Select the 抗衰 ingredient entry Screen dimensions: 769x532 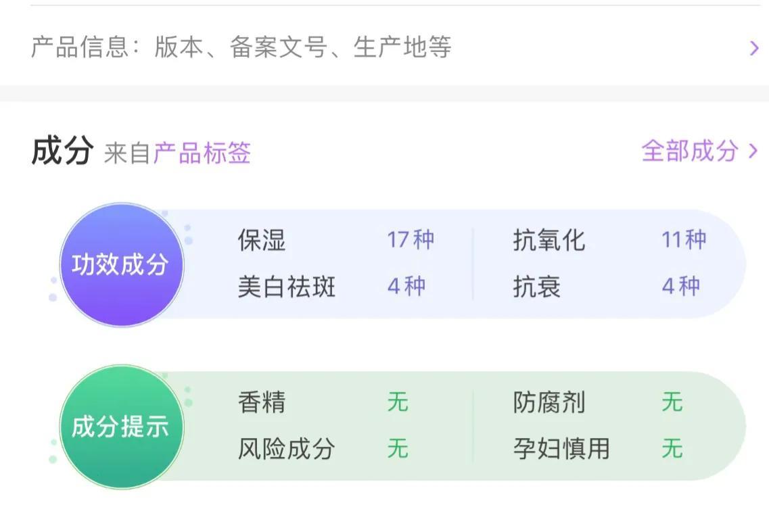click(x=536, y=287)
